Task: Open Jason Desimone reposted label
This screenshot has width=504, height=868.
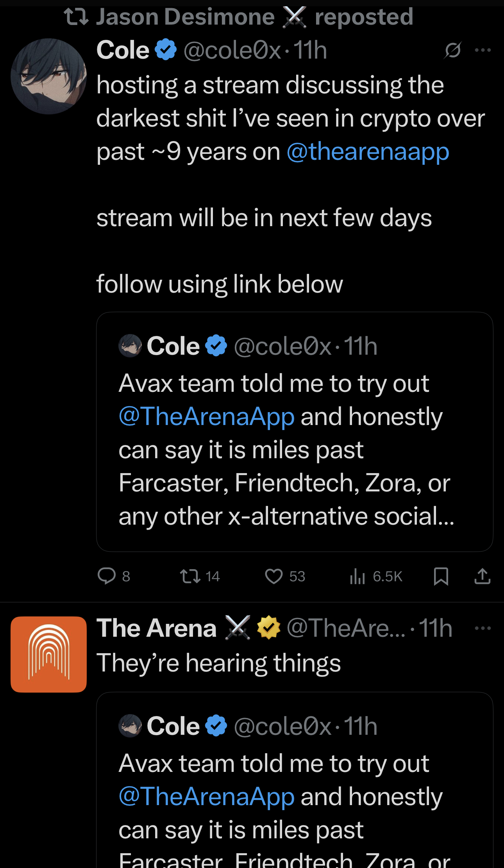Action: pyautogui.click(x=238, y=17)
